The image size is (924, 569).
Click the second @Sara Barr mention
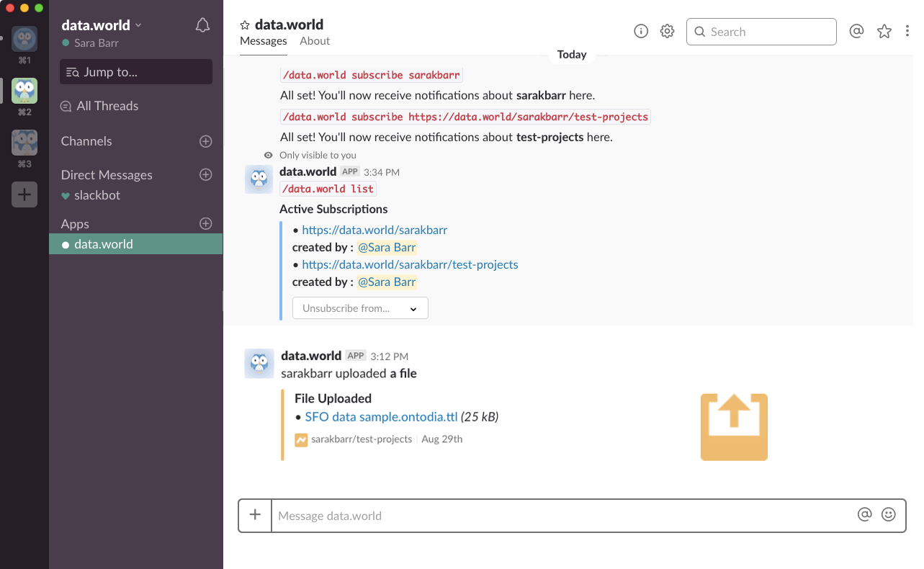point(387,282)
